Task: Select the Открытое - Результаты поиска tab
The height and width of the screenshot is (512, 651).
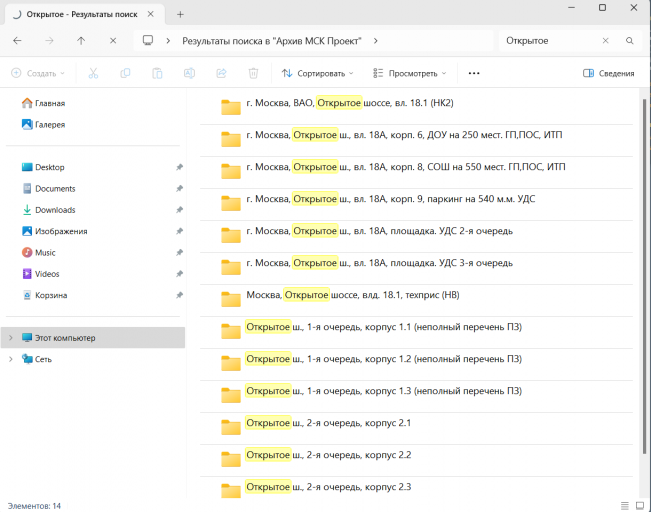Action: tap(85, 15)
